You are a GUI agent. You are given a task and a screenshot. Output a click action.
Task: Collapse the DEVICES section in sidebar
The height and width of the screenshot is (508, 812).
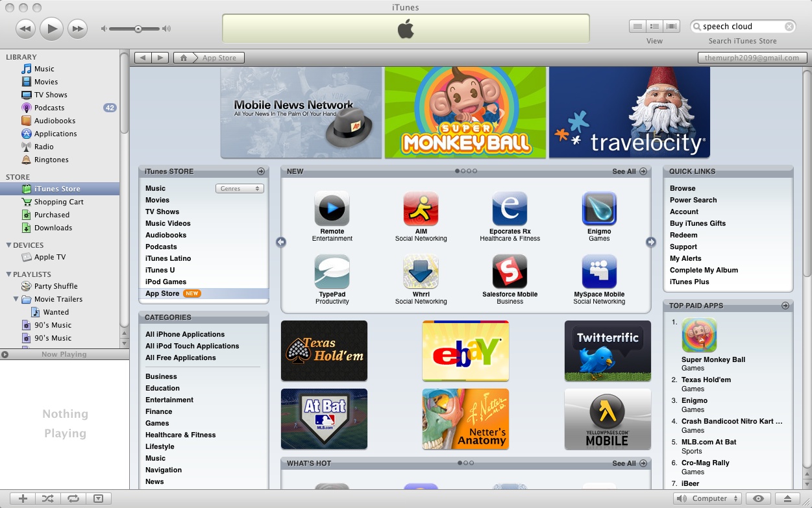8,245
